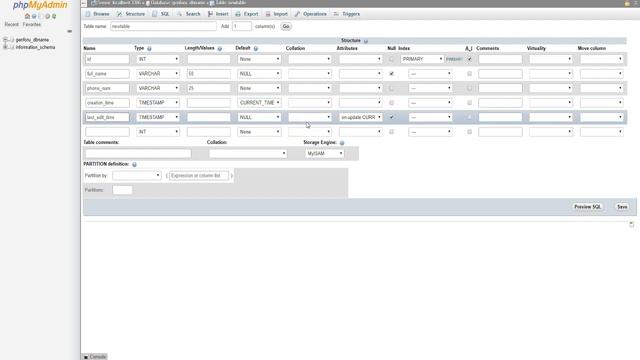The width and height of the screenshot is (640, 360).
Task: Open Attributes dropdown showing on update CURR
Action: (360, 117)
